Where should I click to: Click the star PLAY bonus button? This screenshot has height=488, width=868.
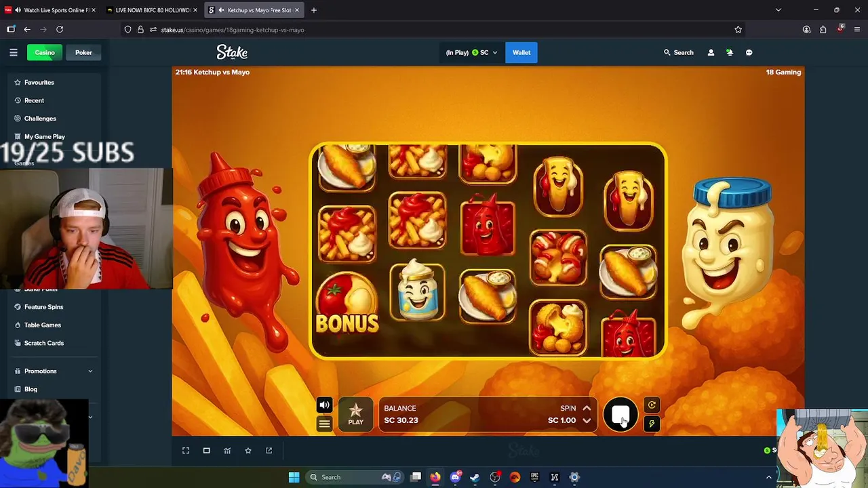tap(356, 414)
